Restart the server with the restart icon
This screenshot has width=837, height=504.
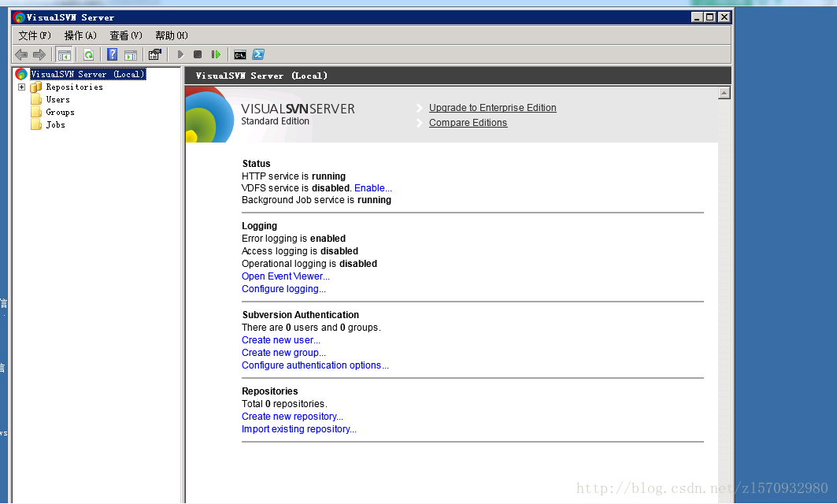(216, 54)
